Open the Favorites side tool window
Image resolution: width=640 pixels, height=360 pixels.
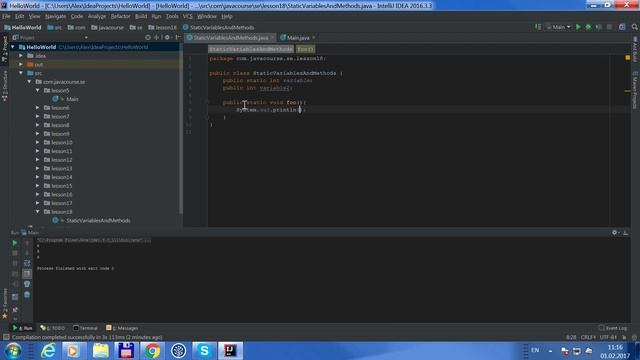(4, 303)
